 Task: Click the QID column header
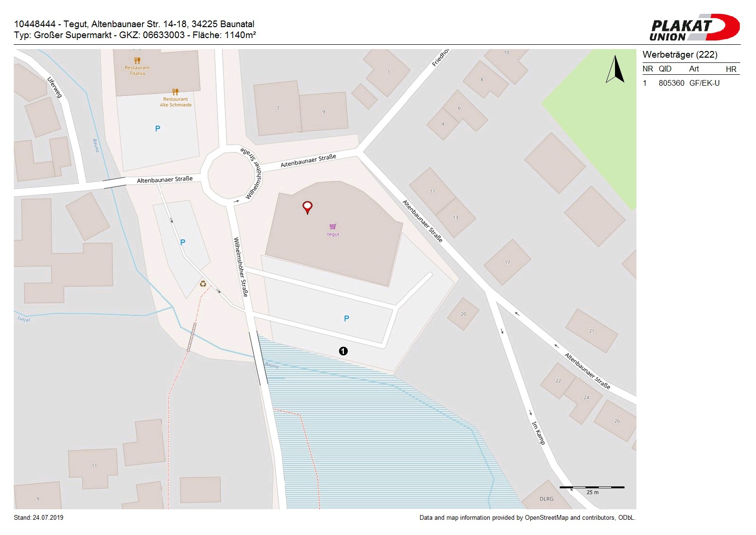tap(665, 69)
